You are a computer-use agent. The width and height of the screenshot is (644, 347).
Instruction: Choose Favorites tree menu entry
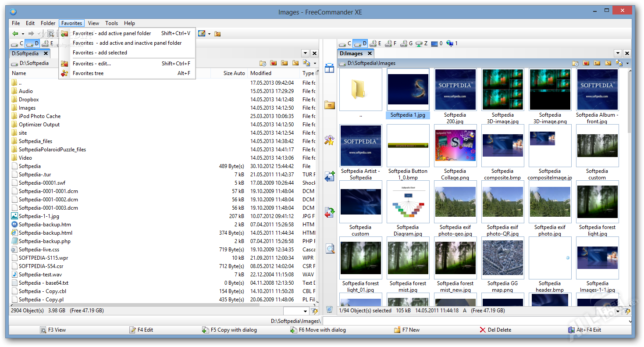click(88, 73)
